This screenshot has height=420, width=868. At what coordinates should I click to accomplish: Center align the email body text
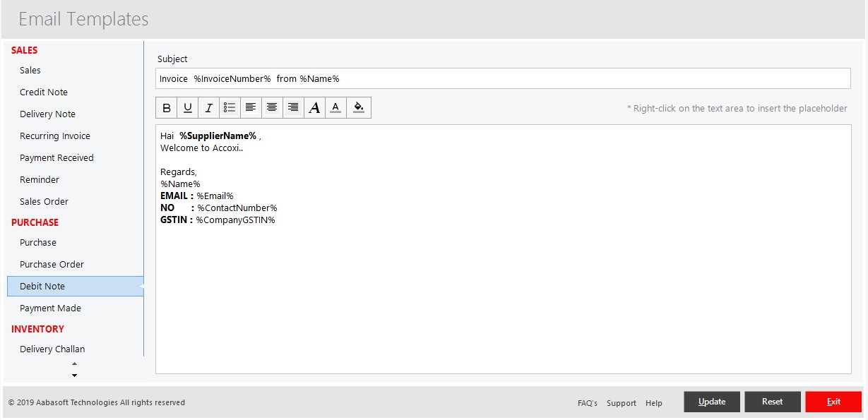[272, 107]
